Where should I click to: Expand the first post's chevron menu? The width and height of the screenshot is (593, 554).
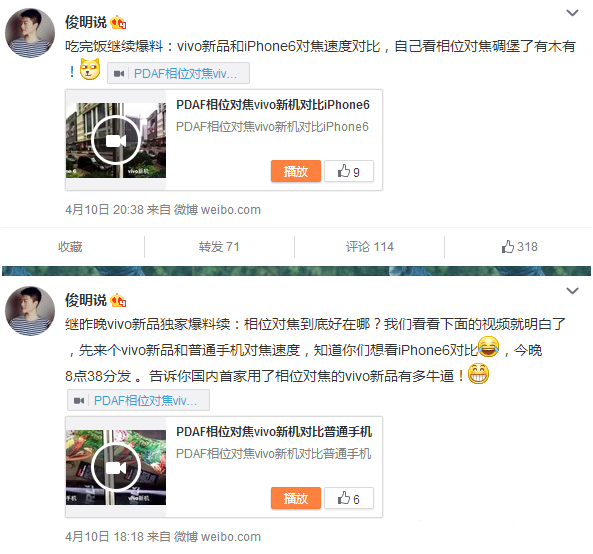pyautogui.click(x=572, y=13)
